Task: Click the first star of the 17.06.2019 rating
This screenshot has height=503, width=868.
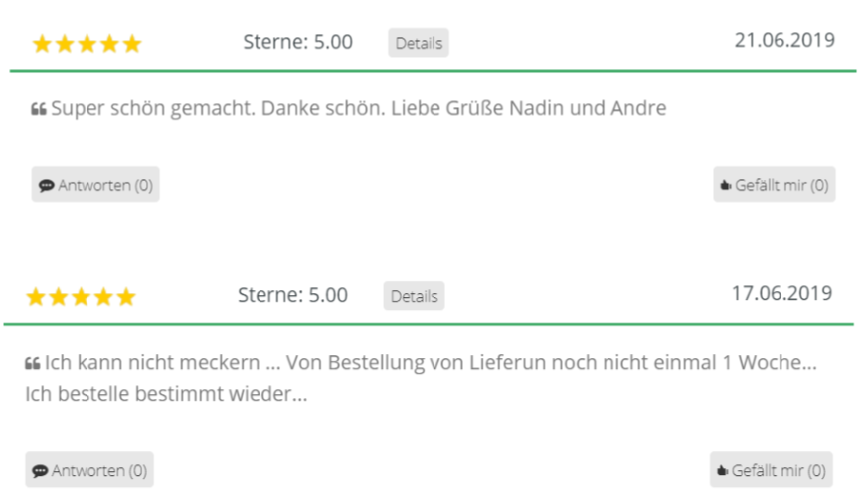Action: point(36,296)
